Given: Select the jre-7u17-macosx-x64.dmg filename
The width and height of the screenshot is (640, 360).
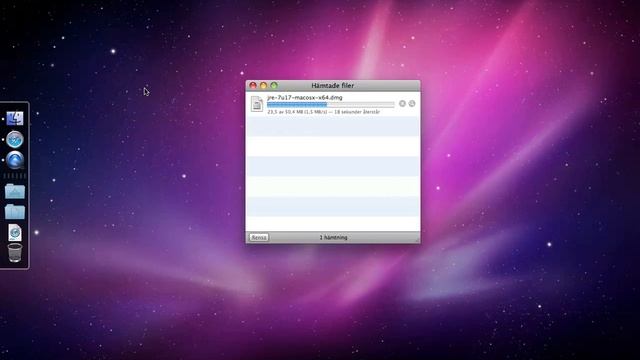Looking at the screenshot, I should click(305, 98).
